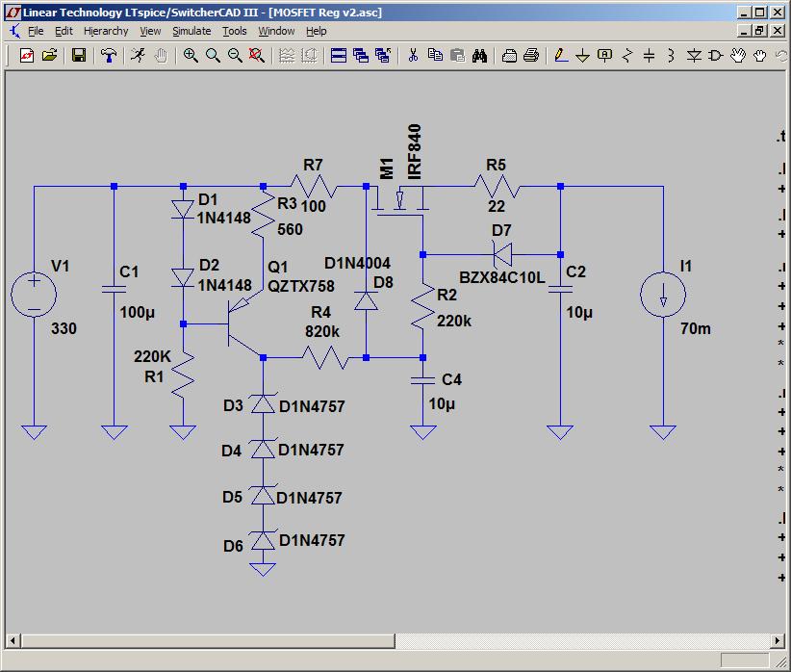Place a Ground symbol from the toolbar

click(x=582, y=55)
